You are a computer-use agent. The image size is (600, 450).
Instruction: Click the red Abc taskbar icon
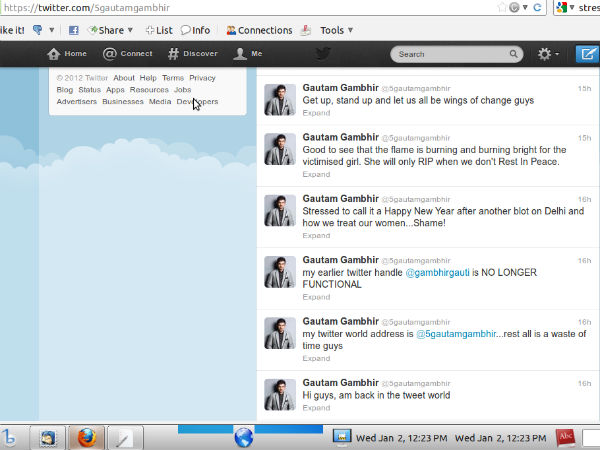(x=566, y=437)
